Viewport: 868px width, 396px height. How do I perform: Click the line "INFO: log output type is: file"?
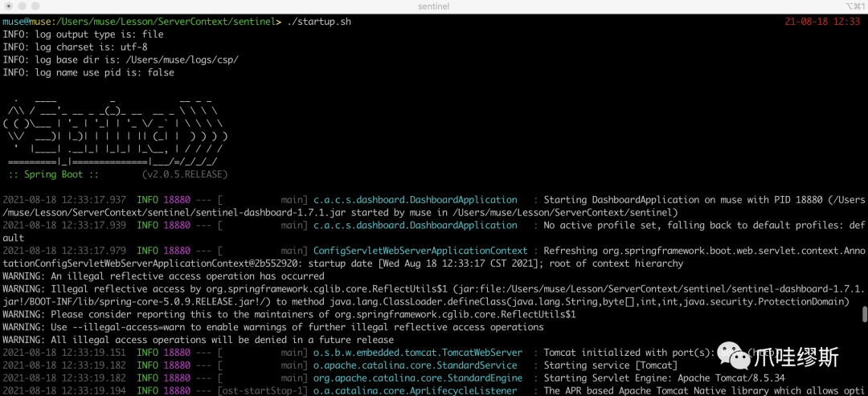pyautogui.click(x=83, y=35)
